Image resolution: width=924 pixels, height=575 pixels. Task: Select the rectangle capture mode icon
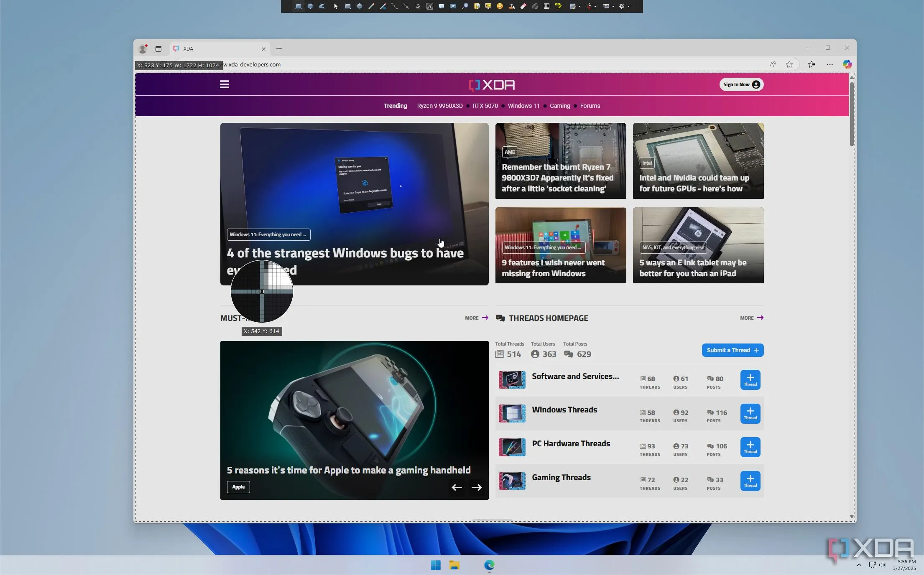click(x=299, y=6)
